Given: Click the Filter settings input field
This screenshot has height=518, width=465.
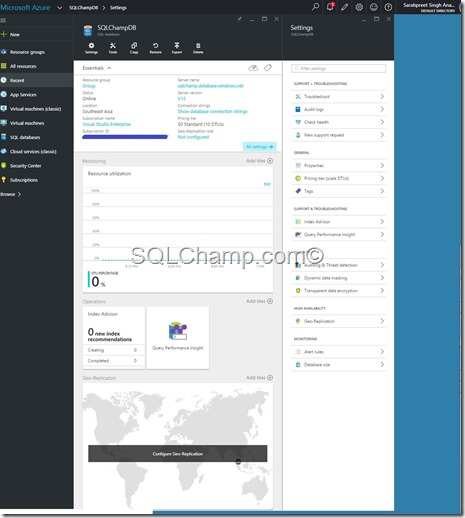Looking at the screenshot, I should tap(338, 68).
